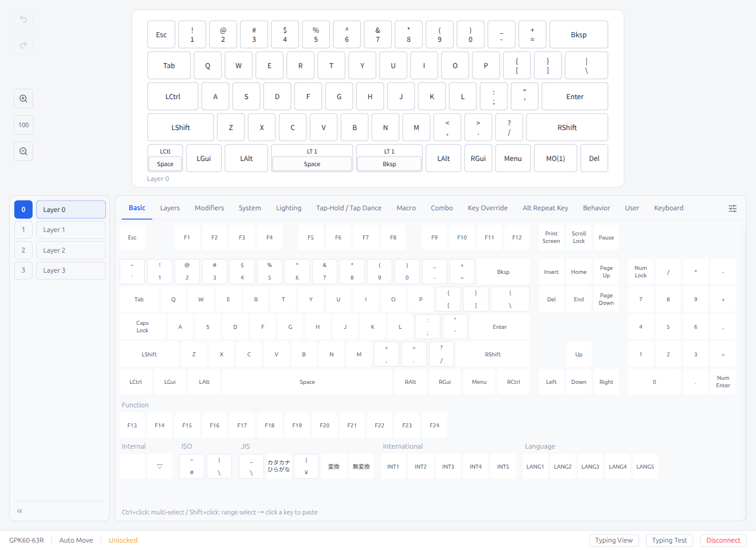Open the Lighting tab
Image resolution: width=756 pixels, height=550 pixels.
coord(289,208)
